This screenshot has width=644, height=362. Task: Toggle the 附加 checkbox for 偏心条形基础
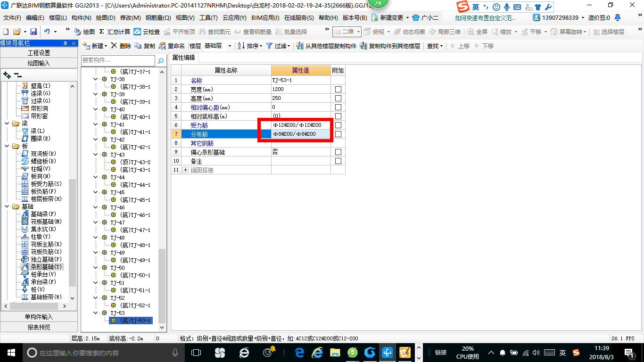pos(338,152)
